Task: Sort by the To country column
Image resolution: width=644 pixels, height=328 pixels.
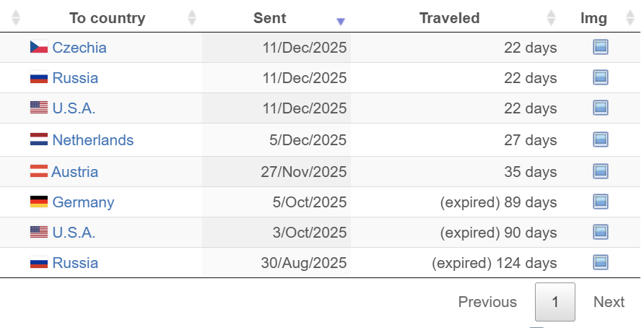Action: tap(107, 18)
